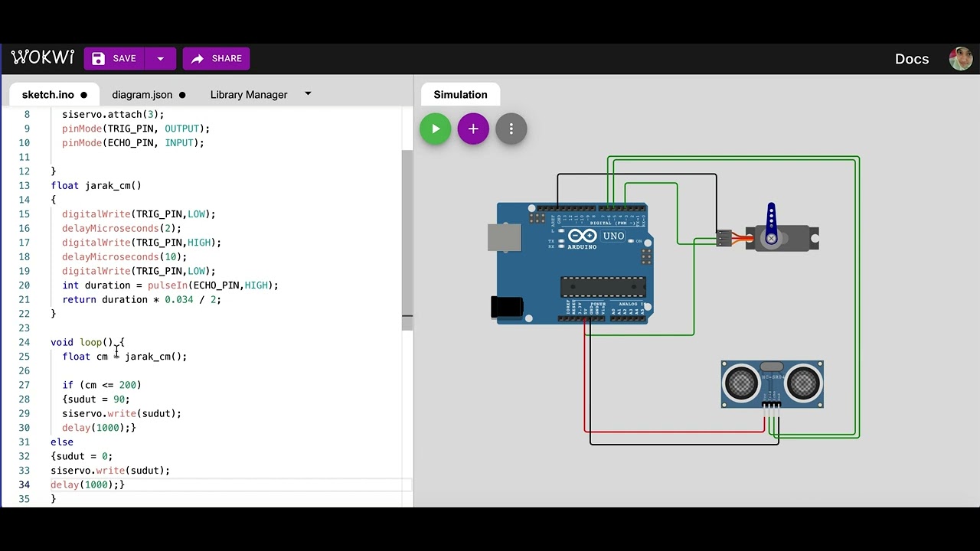Click the Arduino USB port connector
This screenshot has width=980, height=551.
(505, 237)
